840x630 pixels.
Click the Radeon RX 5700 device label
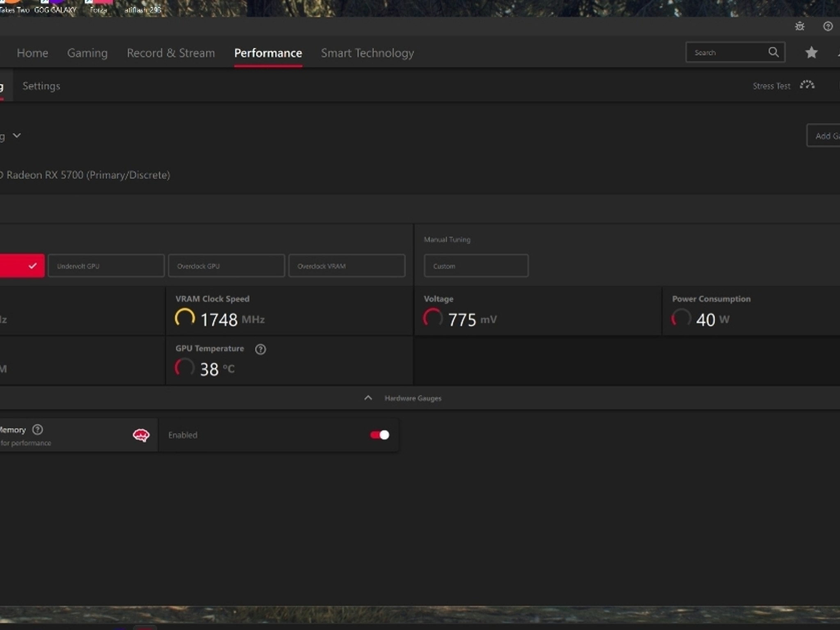[x=85, y=175]
